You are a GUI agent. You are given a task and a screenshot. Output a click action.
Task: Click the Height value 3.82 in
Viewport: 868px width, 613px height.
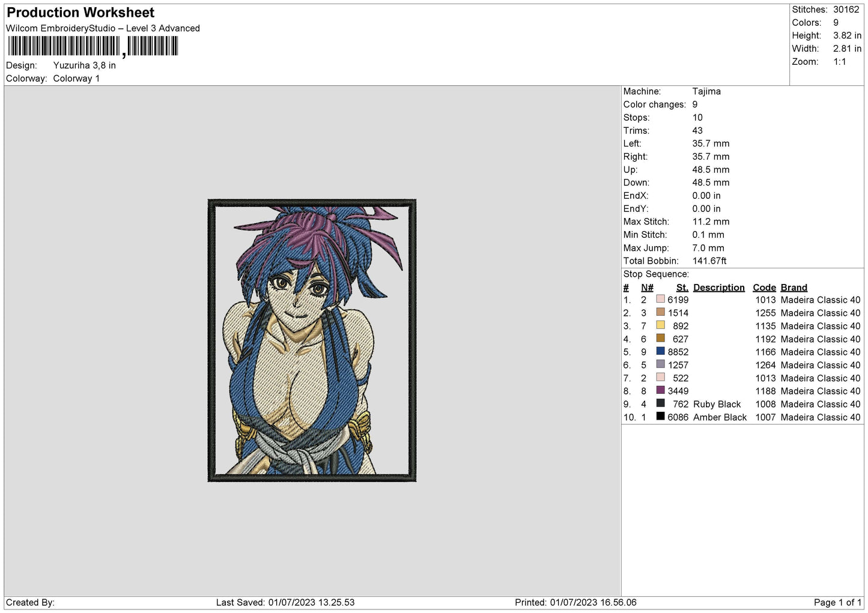click(847, 35)
